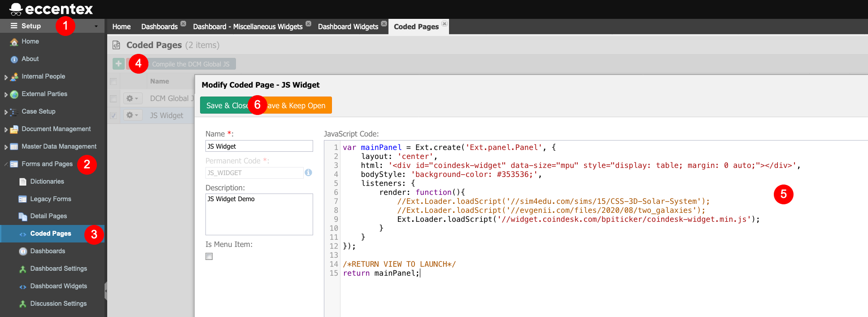Click the Save & Close button
This screenshot has height=317, width=868.
[x=228, y=106]
